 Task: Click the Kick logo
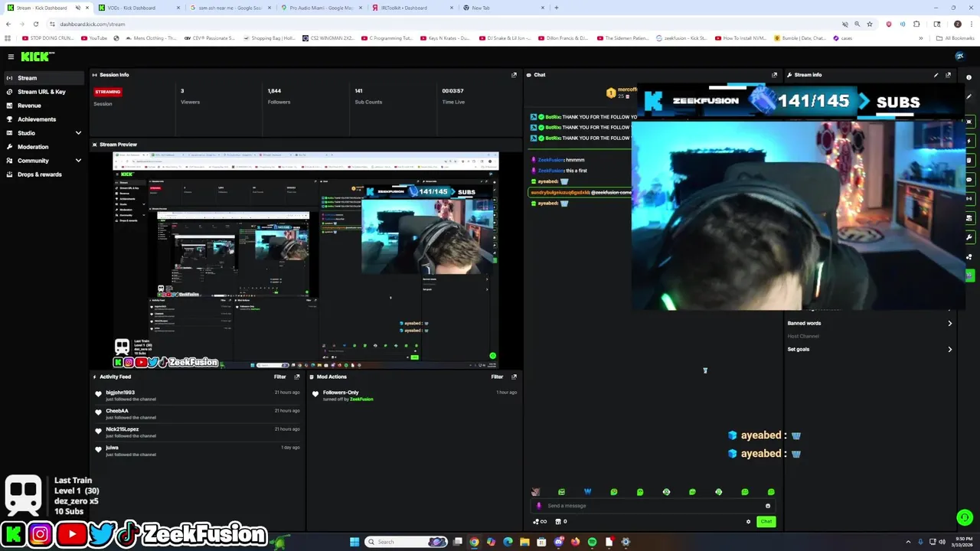(37, 57)
